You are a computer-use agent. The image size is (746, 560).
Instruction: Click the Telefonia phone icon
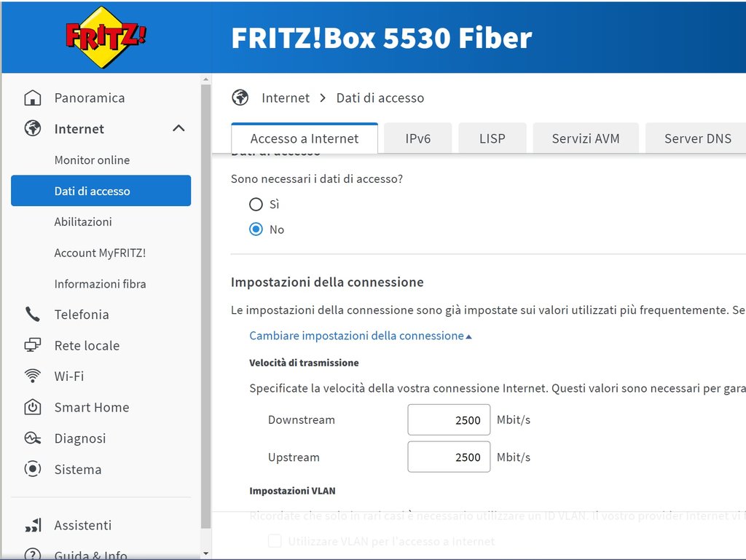[x=32, y=315]
